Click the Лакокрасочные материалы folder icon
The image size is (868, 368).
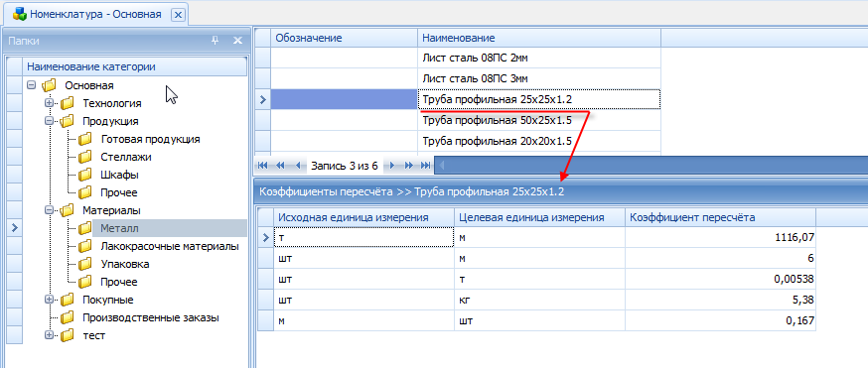tap(84, 246)
